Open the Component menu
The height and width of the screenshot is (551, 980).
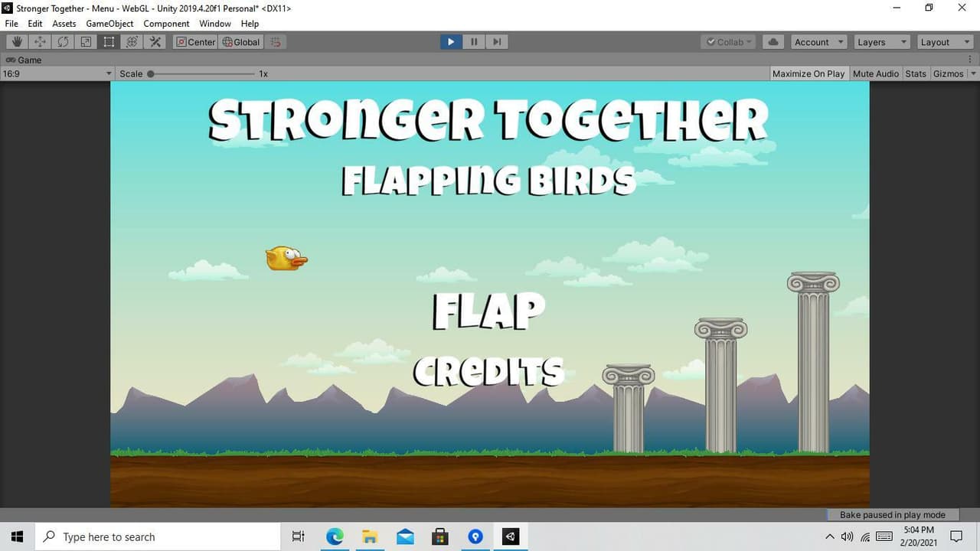[x=166, y=24]
